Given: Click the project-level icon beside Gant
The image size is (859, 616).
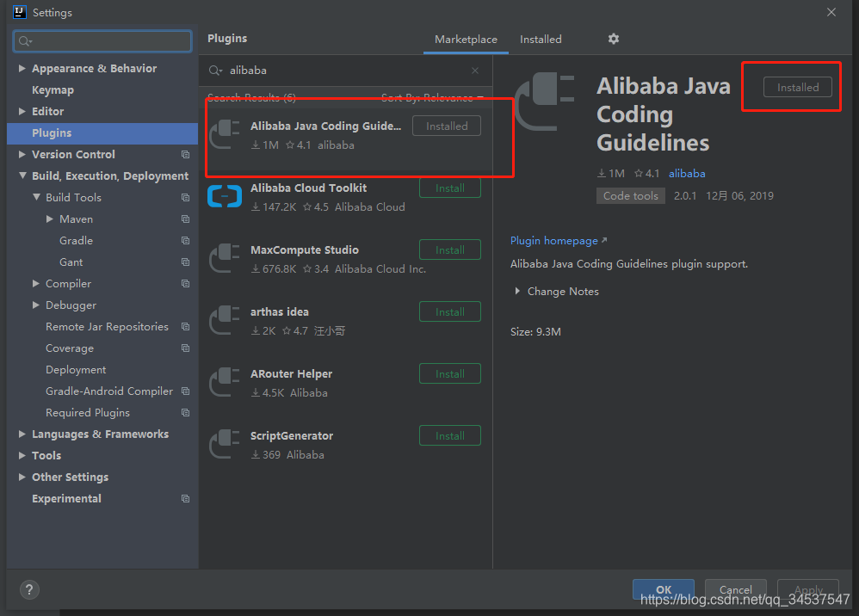Looking at the screenshot, I should tap(186, 262).
